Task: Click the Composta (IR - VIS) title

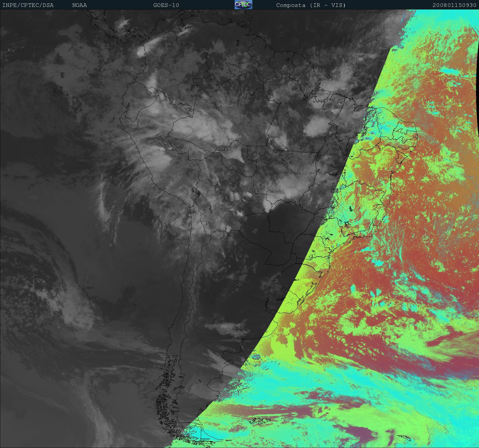Action: coord(311,5)
